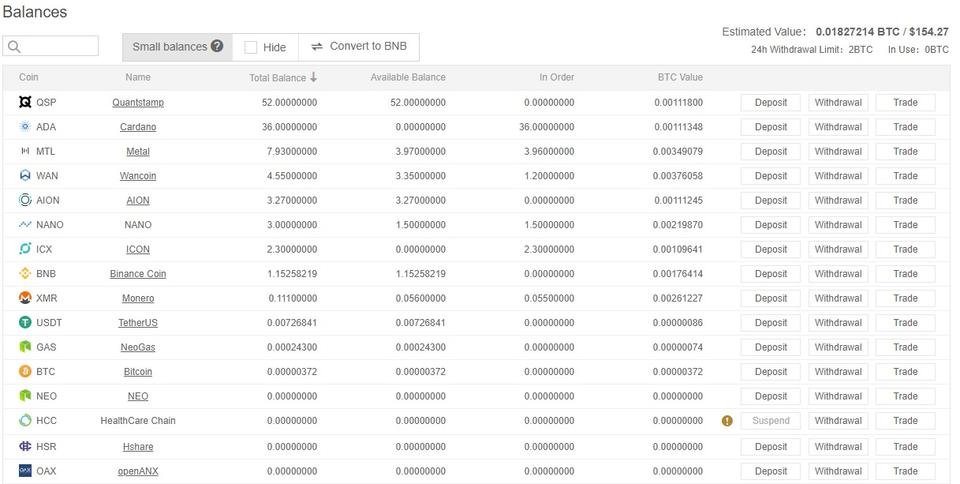
Task: Click the OAX openANX coin icon
Action: (x=25, y=471)
